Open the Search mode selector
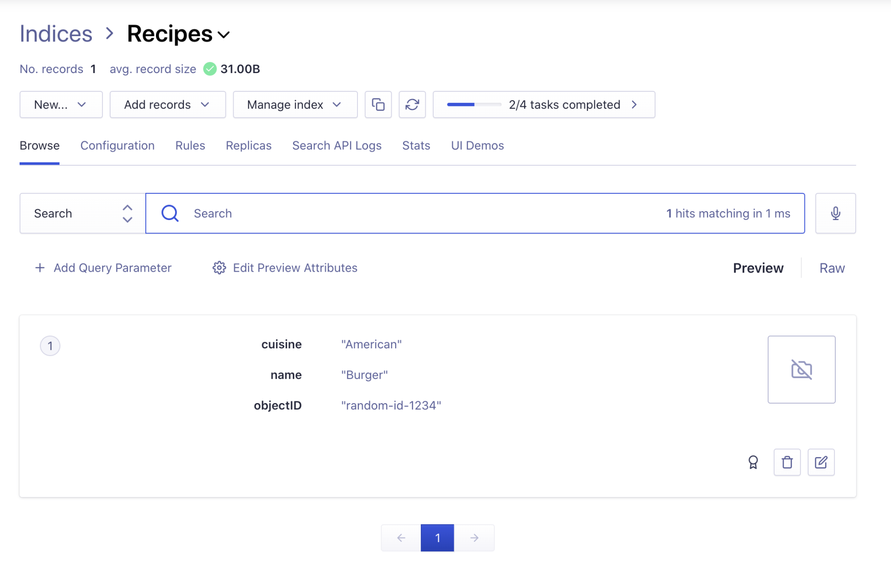891x588 pixels. (x=82, y=213)
